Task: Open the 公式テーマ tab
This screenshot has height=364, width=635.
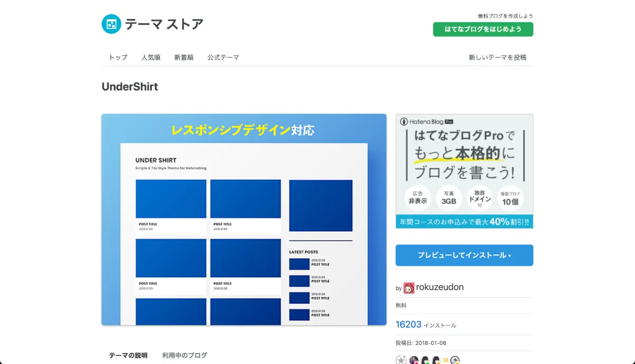Action: tap(223, 57)
